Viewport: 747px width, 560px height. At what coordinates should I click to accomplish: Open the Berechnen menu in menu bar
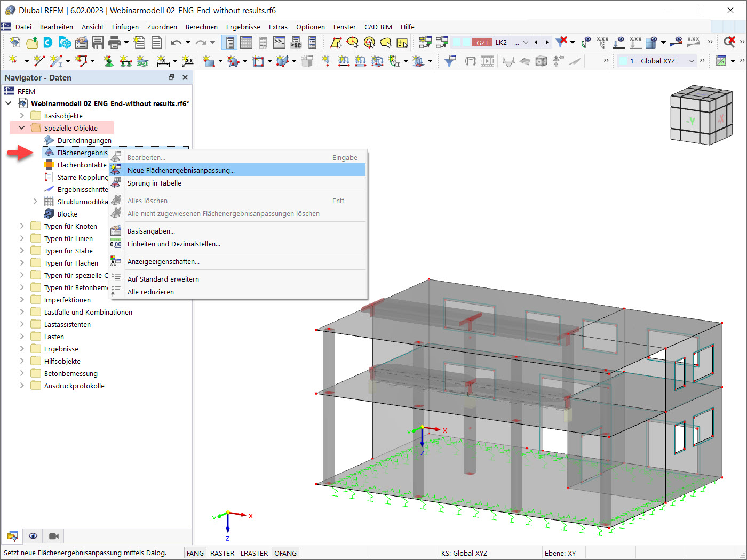click(202, 27)
